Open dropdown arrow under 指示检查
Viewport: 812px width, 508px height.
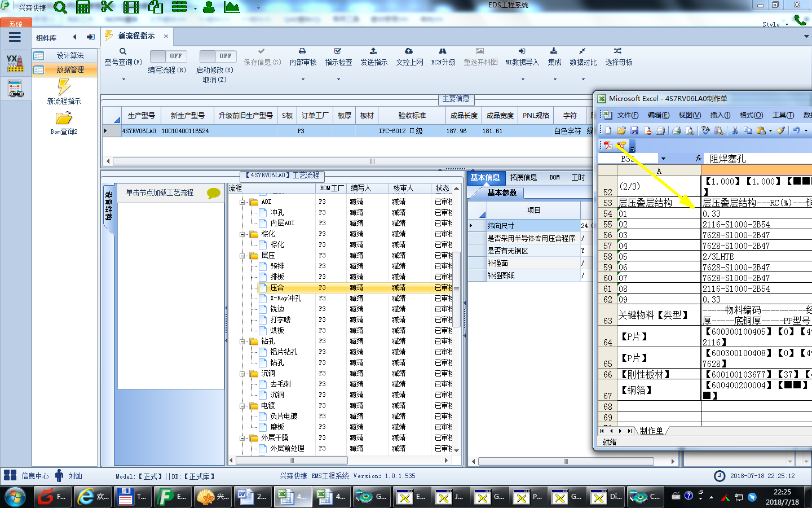[338, 80]
